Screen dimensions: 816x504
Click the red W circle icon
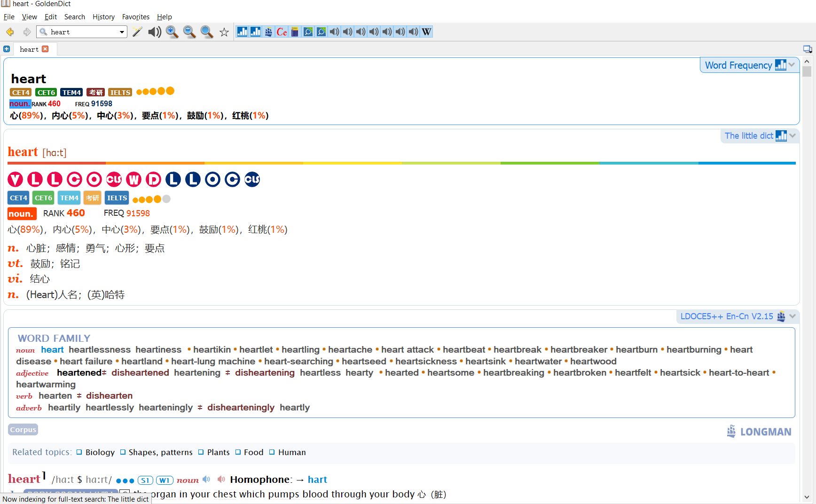133,179
